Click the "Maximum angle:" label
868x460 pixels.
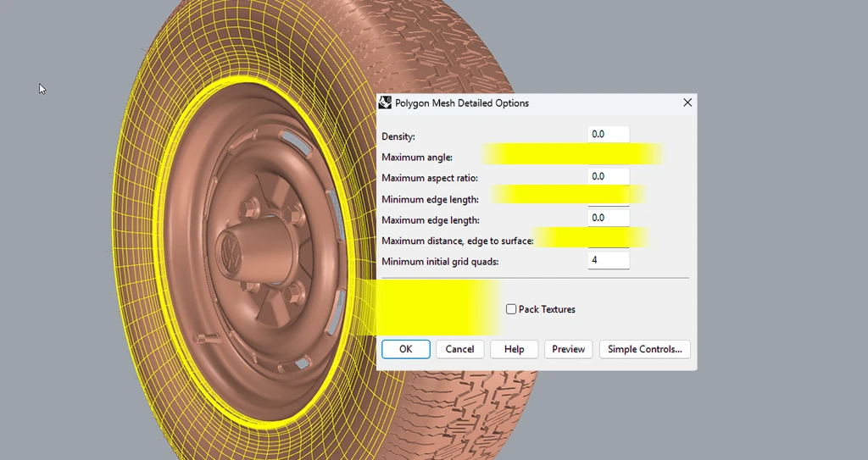[x=417, y=158]
